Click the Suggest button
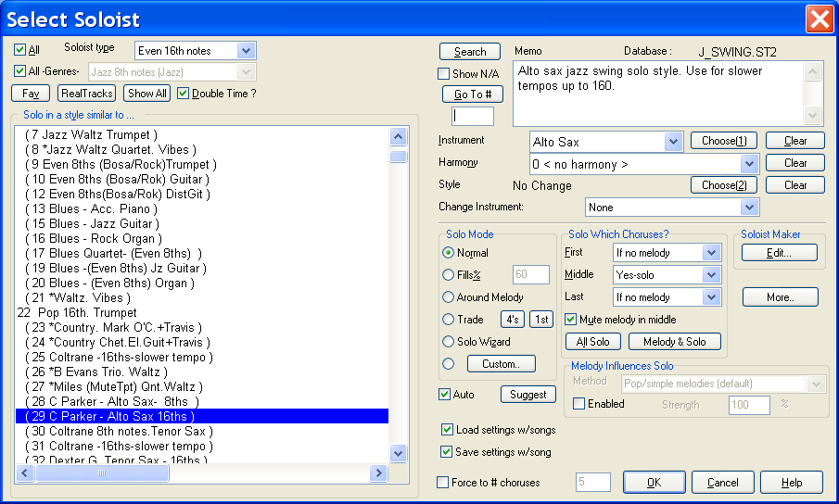Screen dimensions: 839x504 [528, 395]
